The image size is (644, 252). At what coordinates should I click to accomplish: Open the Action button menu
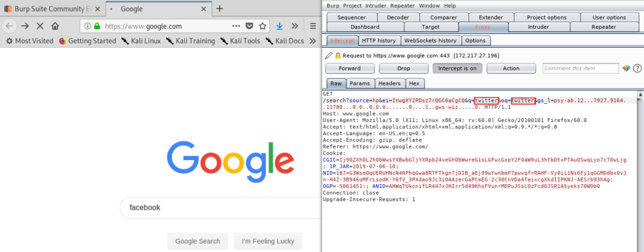511,68
